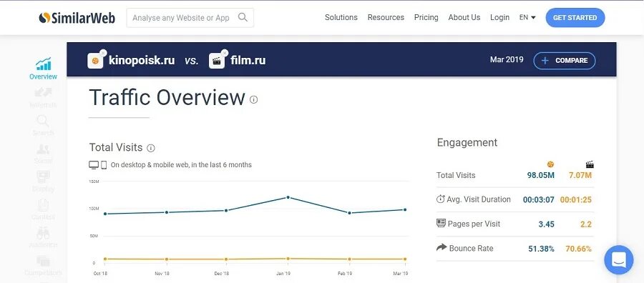The height and width of the screenshot is (283, 644).
Task: Click the Dec '18 axis label
Action: (x=221, y=274)
